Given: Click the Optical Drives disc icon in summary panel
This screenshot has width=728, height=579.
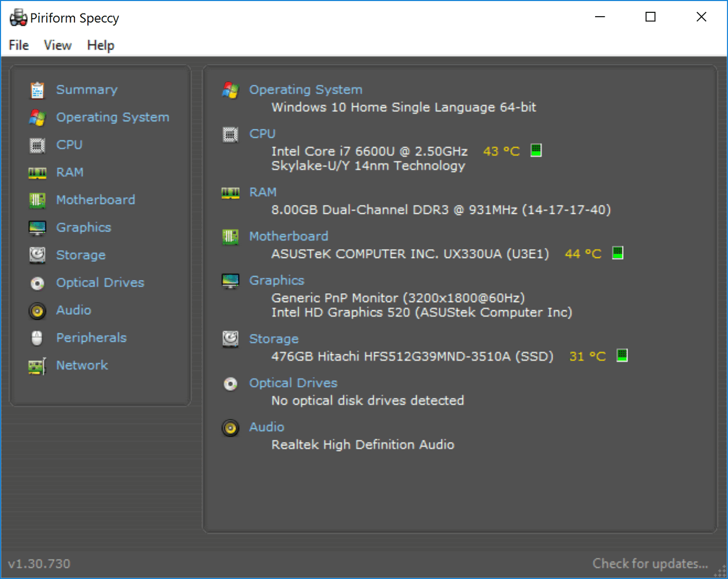Looking at the screenshot, I should [x=231, y=384].
